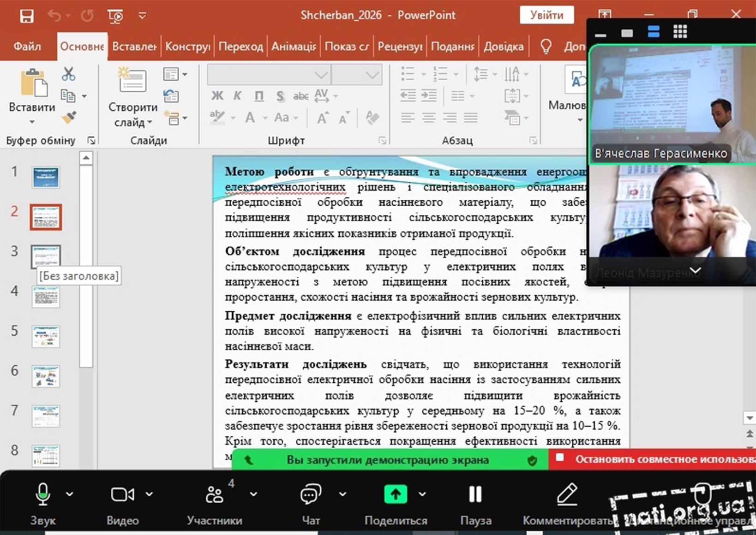Pause screen sharing with Пауза
This screenshot has width=756, height=535.
(x=475, y=494)
